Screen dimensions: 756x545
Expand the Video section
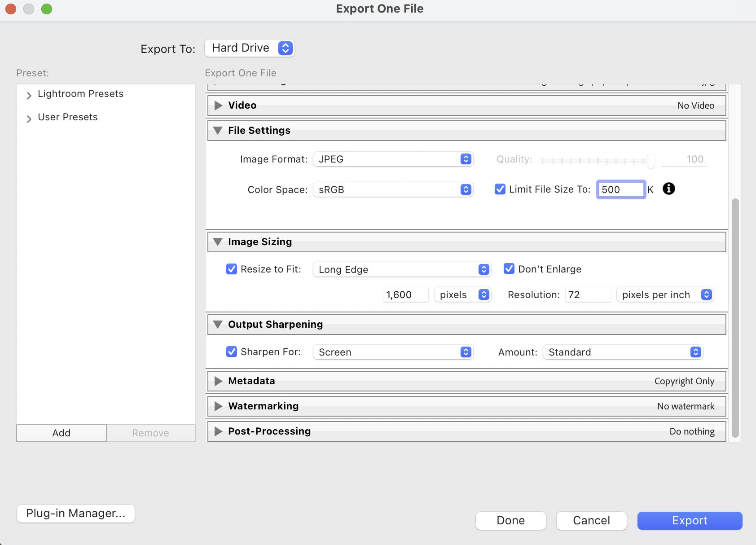[x=218, y=105]
